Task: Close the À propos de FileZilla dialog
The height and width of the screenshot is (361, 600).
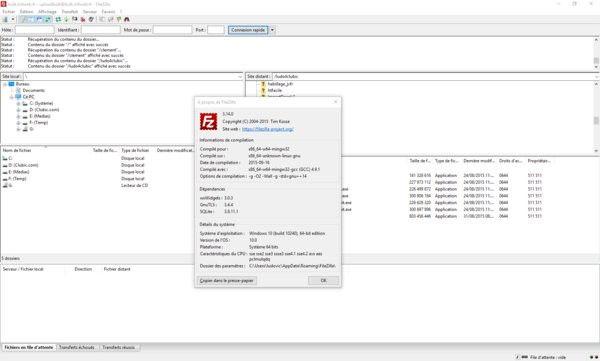Action: coord(336,102)
